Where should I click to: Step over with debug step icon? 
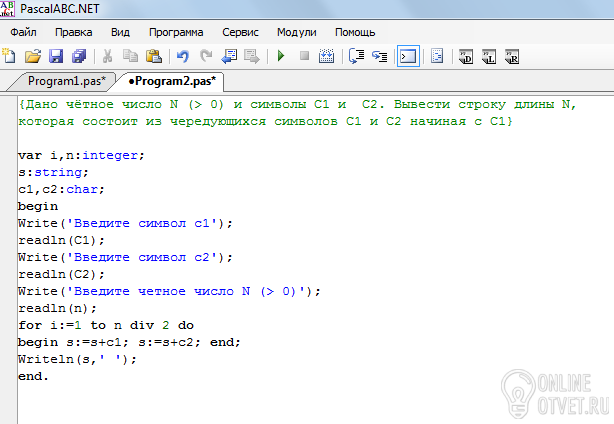coord(356,56)
